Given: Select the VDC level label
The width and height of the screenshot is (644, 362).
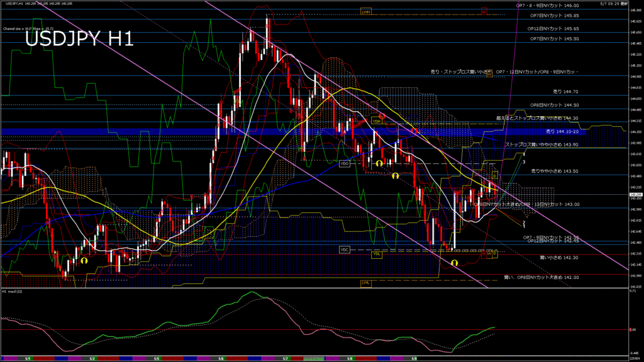Looking at the screenshot, I should pos(344,250).
